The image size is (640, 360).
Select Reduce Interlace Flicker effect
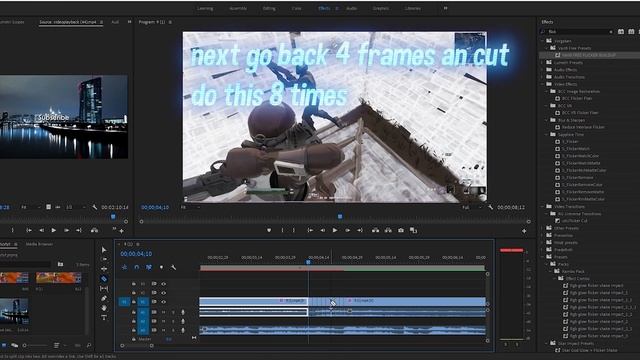(583, 127)
